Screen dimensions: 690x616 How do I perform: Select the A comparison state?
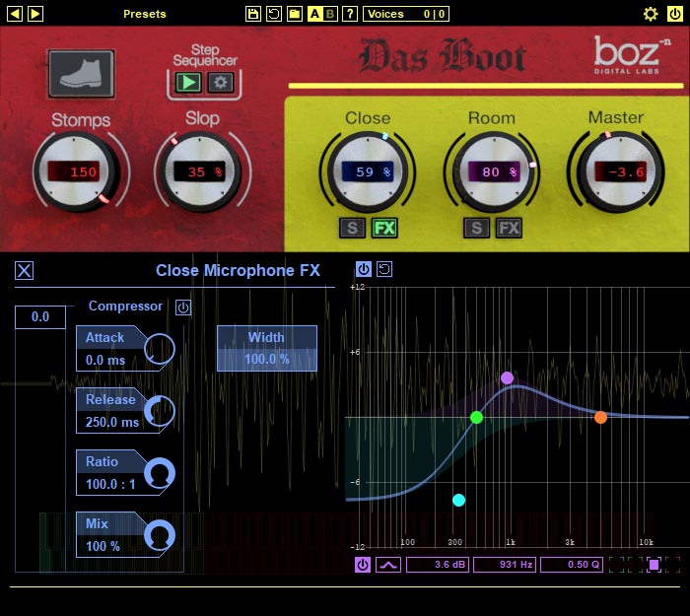tap(314, 14)
